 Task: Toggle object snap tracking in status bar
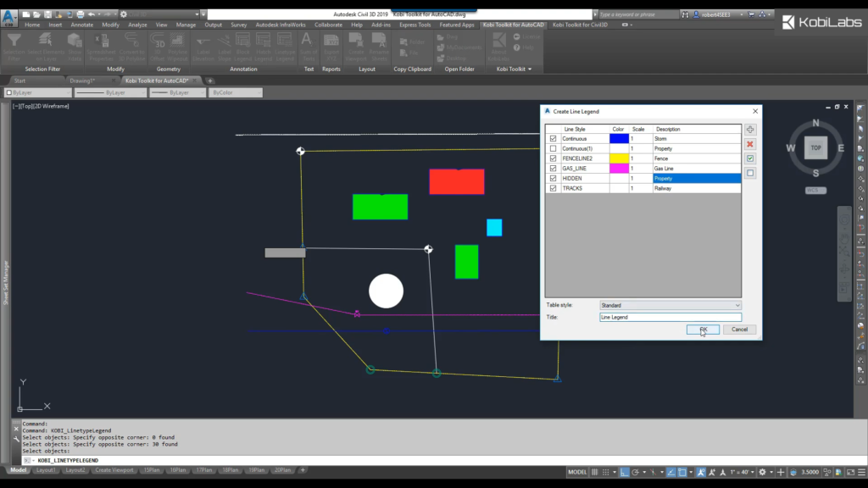pyautogui.click(x=671, y=472)
